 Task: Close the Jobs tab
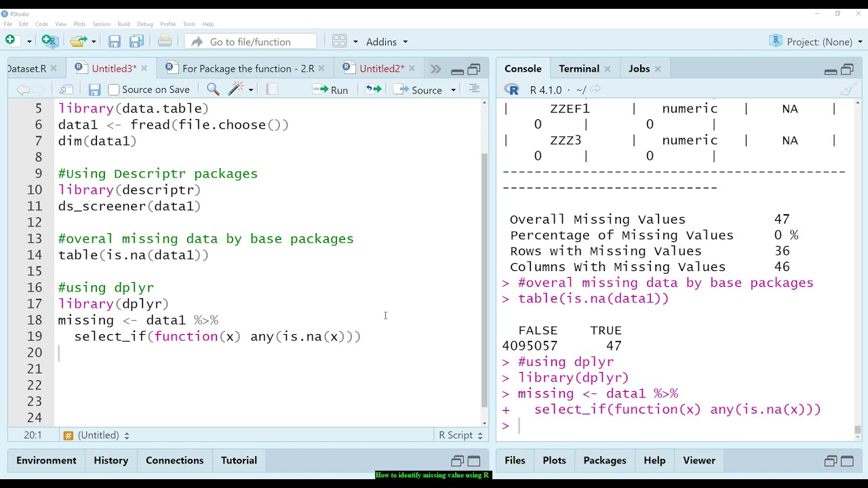[x=658, y=69]
